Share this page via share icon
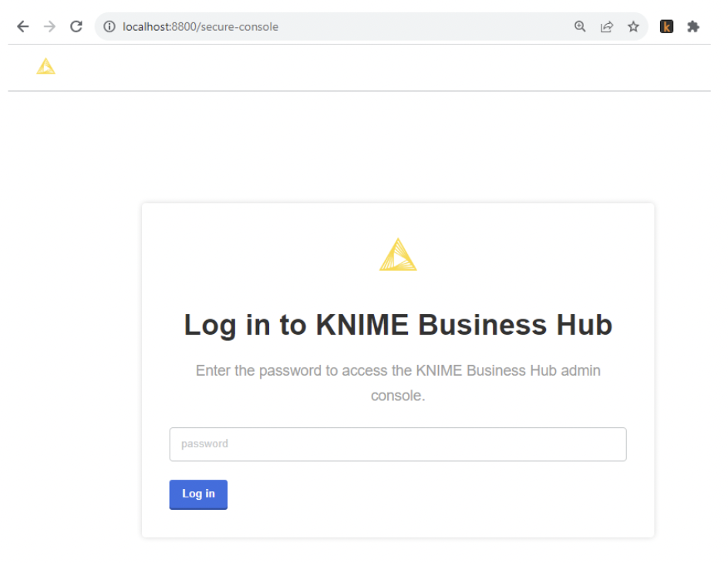 [607, 26]
